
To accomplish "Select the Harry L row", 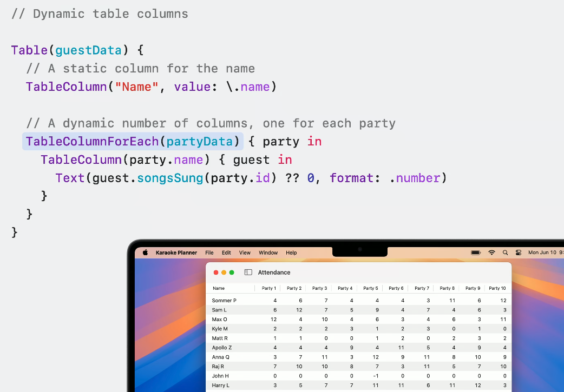I will (x=359, y=385).
